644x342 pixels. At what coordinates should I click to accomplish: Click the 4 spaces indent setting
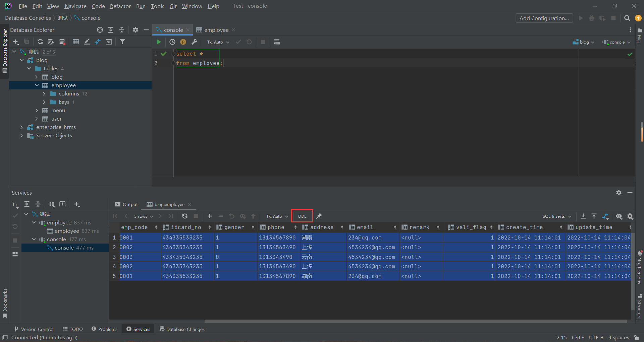(x=619, y=337)
